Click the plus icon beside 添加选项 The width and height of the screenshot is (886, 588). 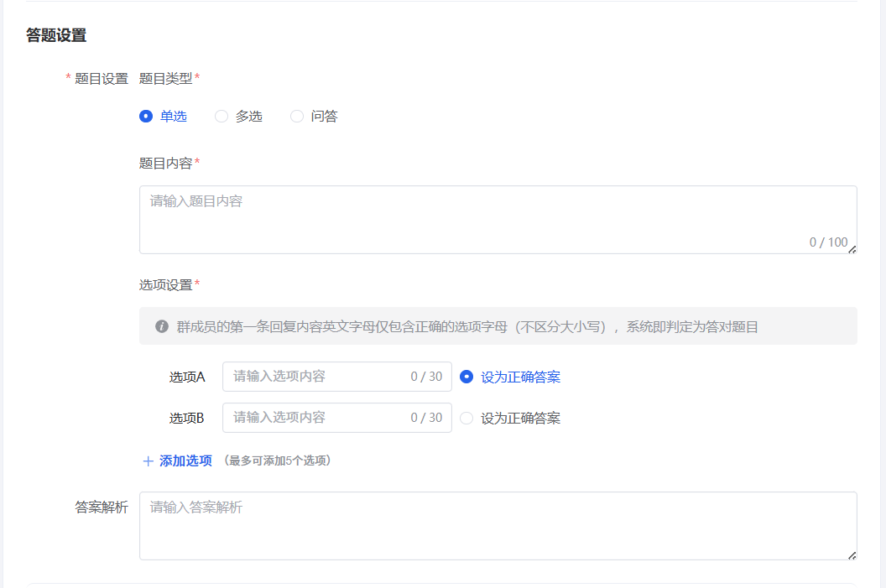(148, 461)
